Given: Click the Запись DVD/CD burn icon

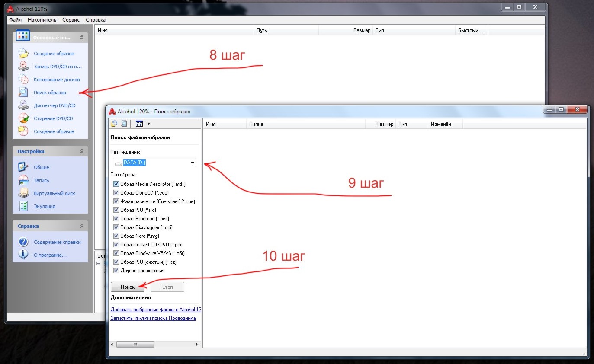Looking at the screenshot, I should point(23,66).
